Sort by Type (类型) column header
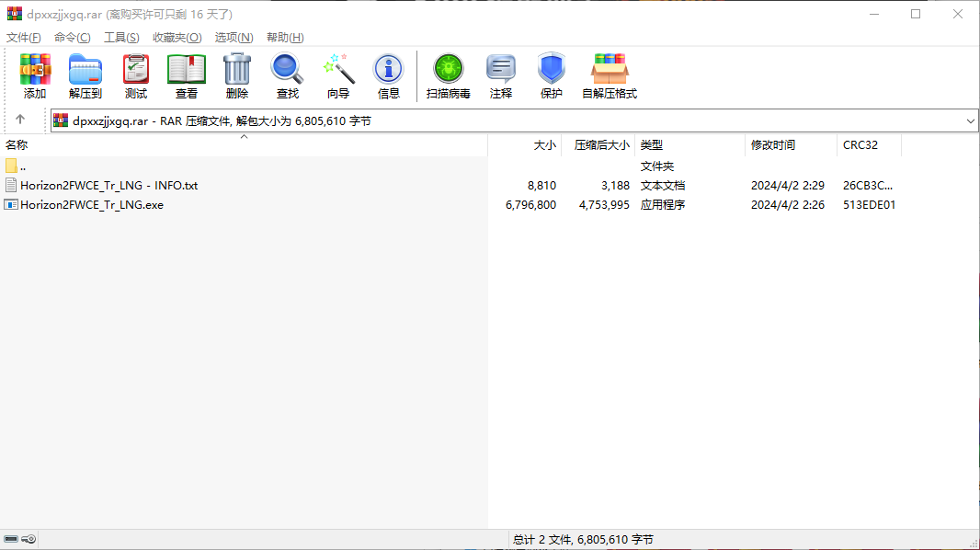 pos(690,145)
